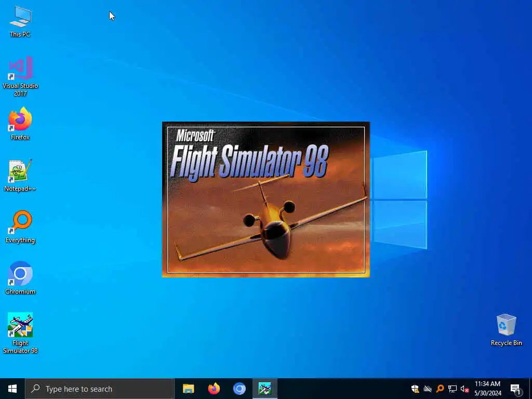532x399 pixels.
Task: Select the Notepad++ desktop shortcut
Action: point(20,176)
